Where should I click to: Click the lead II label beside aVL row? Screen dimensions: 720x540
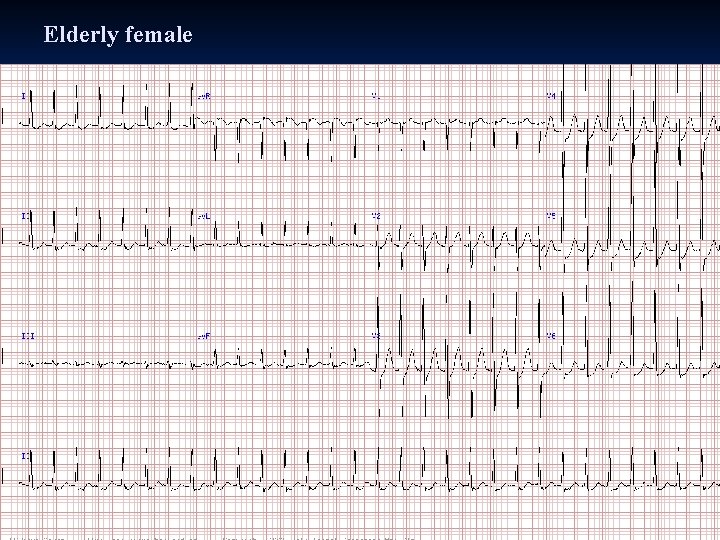[x=26, y=216]
